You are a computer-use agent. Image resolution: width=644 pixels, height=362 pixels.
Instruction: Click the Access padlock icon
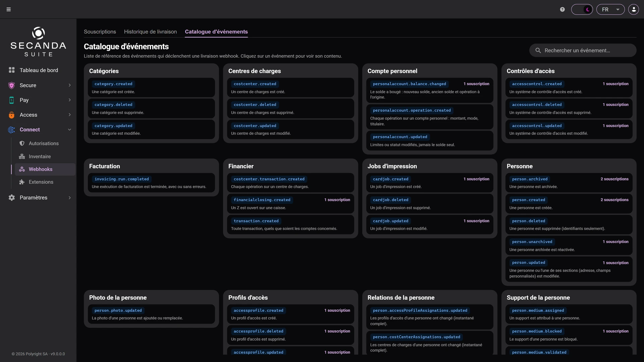coord(12,115)
